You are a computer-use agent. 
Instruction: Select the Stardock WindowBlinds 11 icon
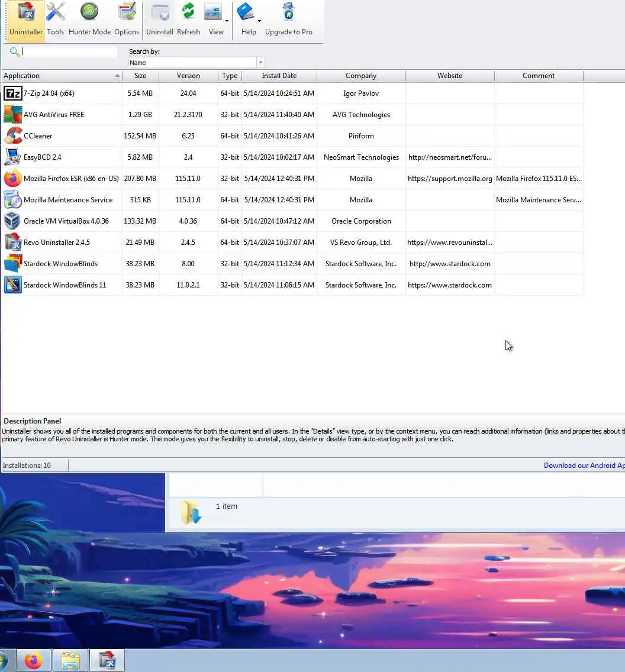pos(12,285)
